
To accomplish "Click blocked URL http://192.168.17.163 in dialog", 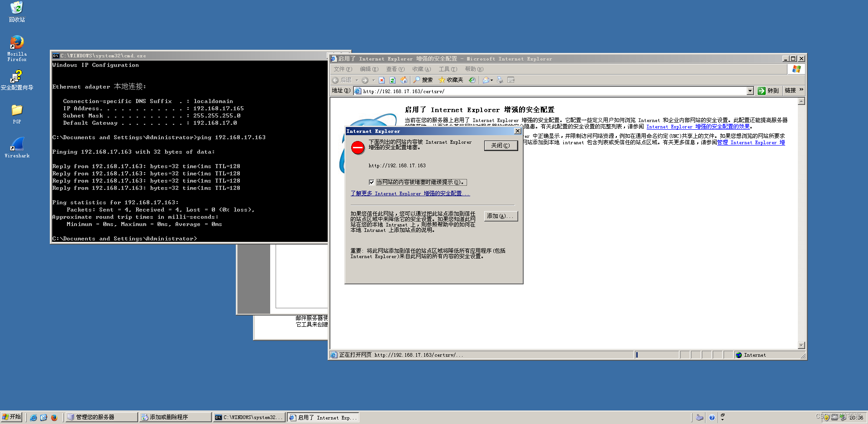I will [397, 165].
